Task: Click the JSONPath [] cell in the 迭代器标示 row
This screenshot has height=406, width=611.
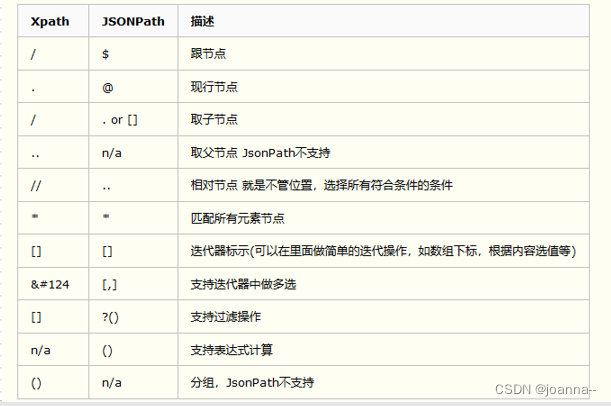Action: coord(133,251)
